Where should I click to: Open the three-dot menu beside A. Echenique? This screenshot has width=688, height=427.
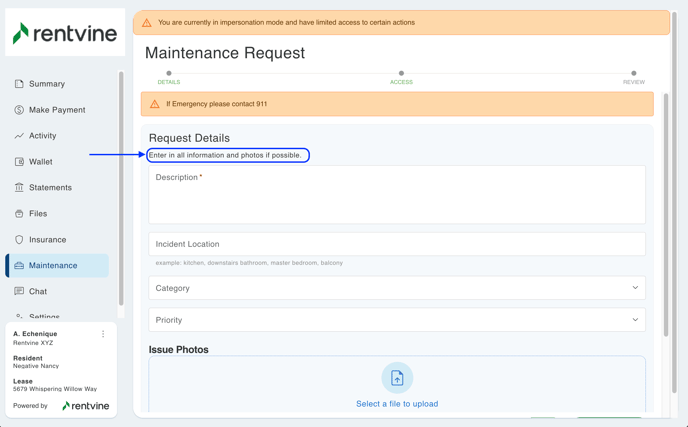(x=103, y=334)
